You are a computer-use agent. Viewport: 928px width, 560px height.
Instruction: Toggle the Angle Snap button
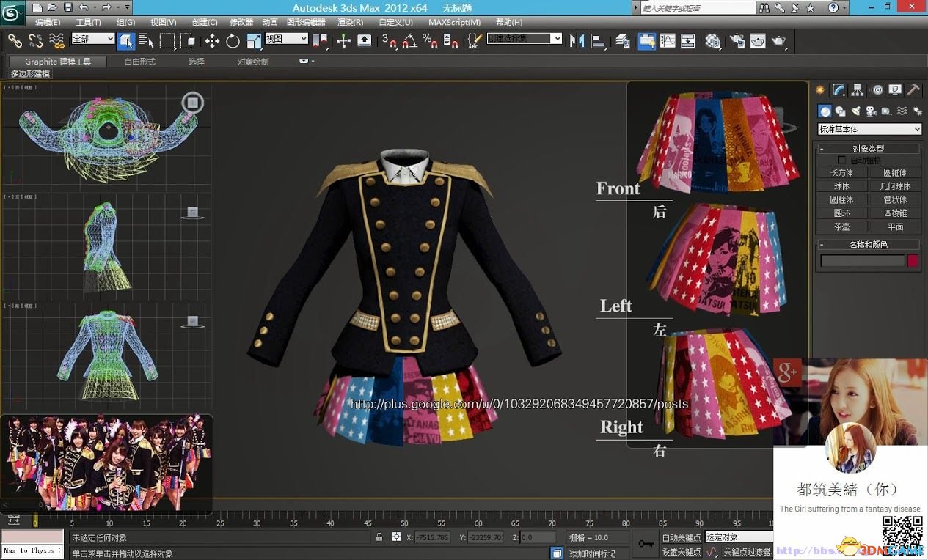(x=409, y=40)
